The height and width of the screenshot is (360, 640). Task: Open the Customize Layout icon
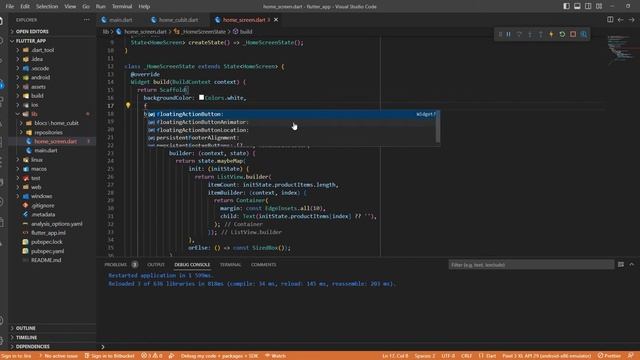(x=599, y=6)
